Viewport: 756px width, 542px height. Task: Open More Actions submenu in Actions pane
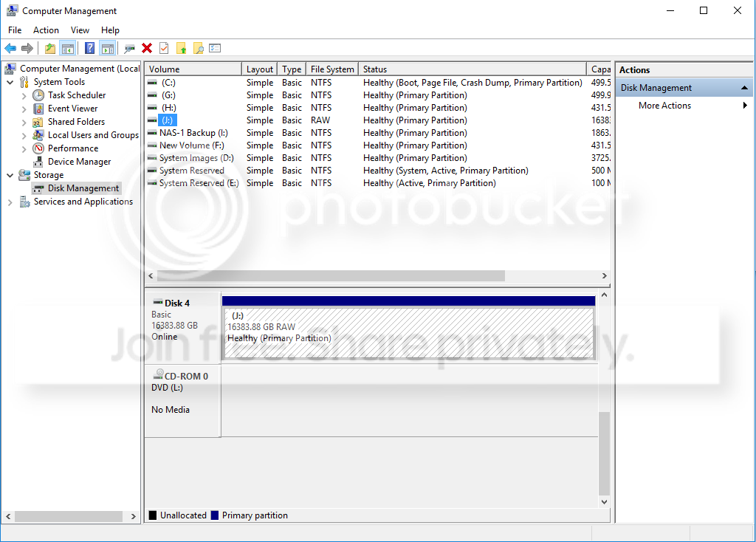click(x=684, y=106)
